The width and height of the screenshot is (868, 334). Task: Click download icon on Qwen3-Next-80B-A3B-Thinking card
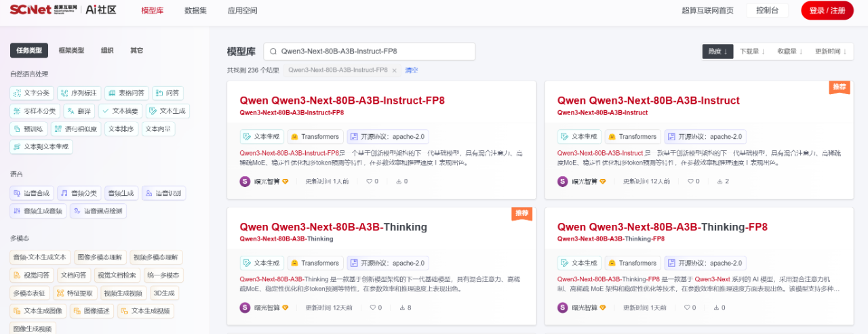coord(402,308)
